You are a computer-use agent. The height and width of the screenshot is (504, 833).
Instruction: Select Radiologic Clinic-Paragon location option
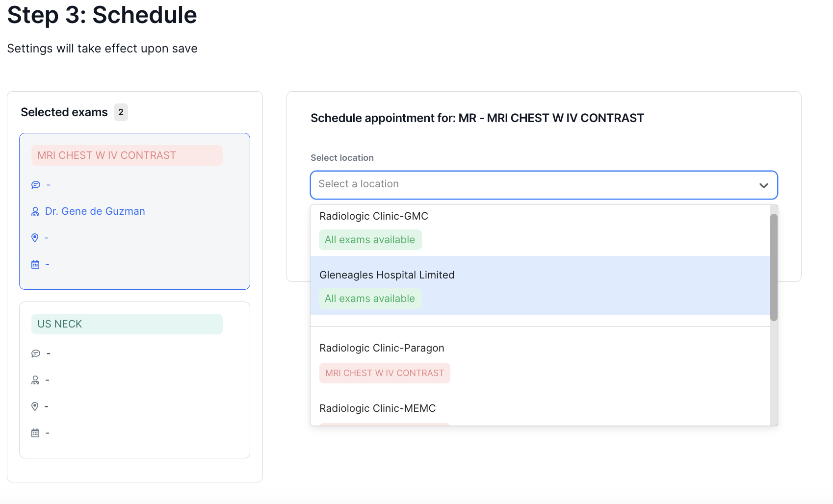coord(382,348)
